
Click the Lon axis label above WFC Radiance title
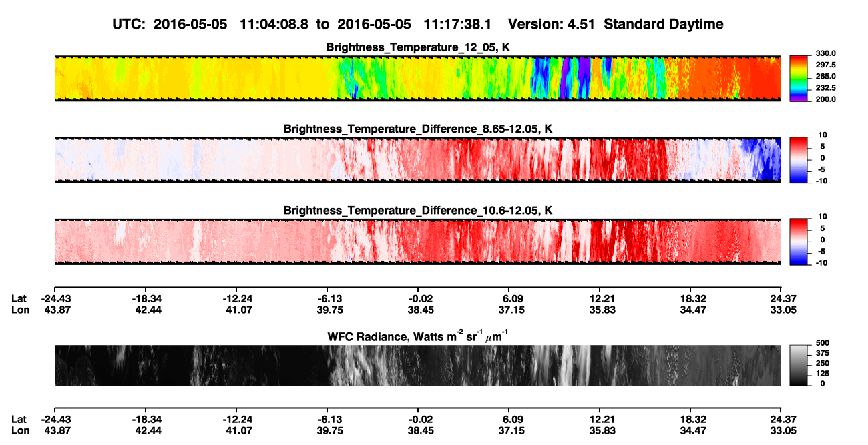pos(19,310)
